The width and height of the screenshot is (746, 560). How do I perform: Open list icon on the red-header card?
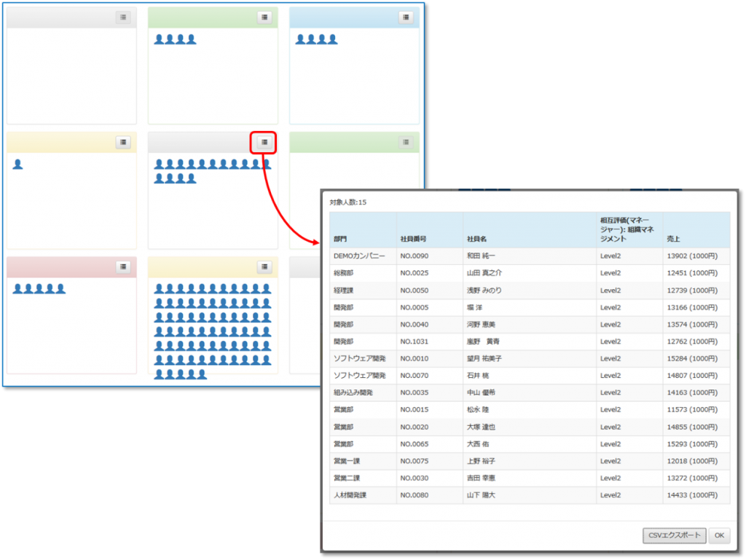123,267
